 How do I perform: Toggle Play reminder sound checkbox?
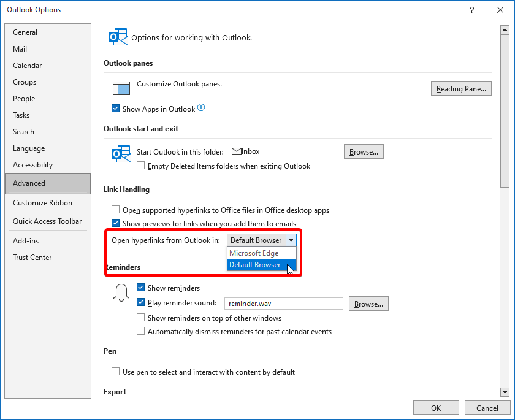coord(140,302)
